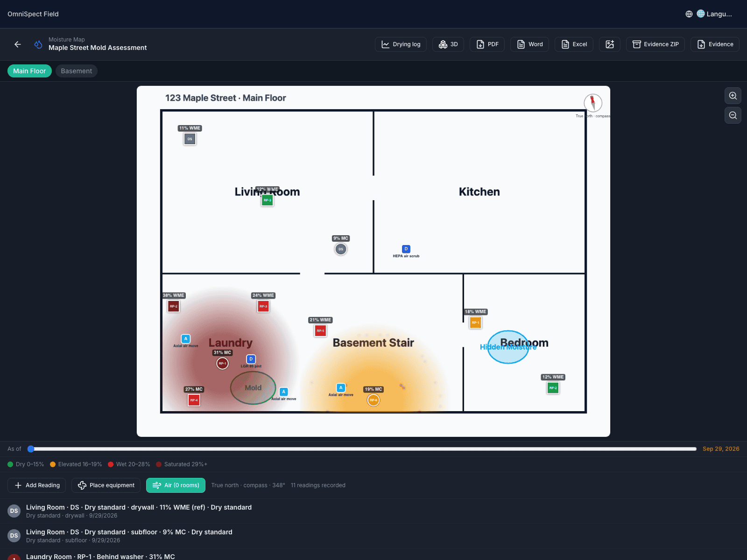This screenshot has height=560, width=747.
Task: Select the green marker reading 12% WME in Living Room
Action: coord(267,200)
